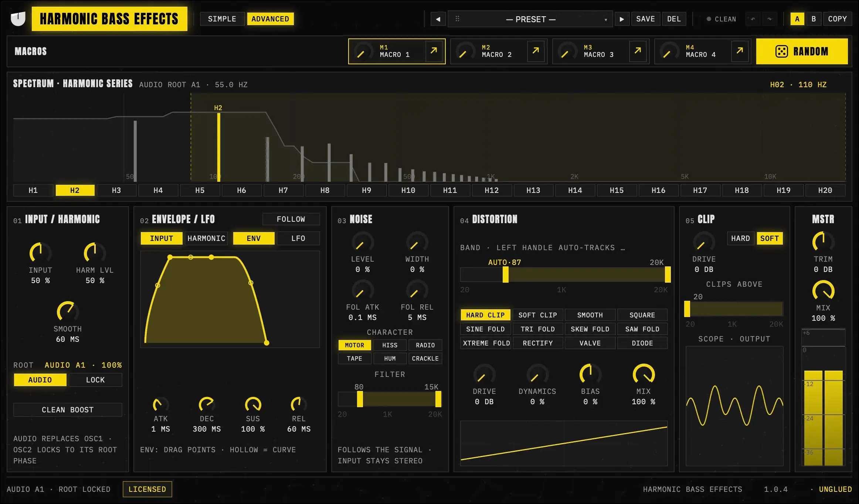Click the M1 Macro 1 knob

pyautogui.click(x=363, y=51)
